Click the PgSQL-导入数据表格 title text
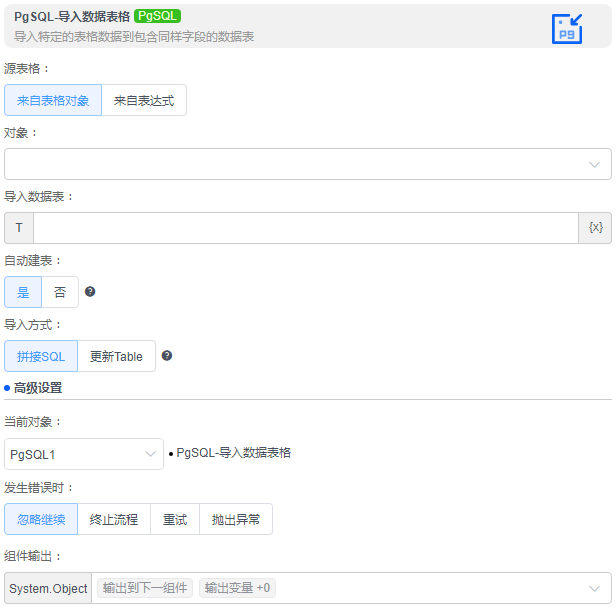 coord(72,17)
